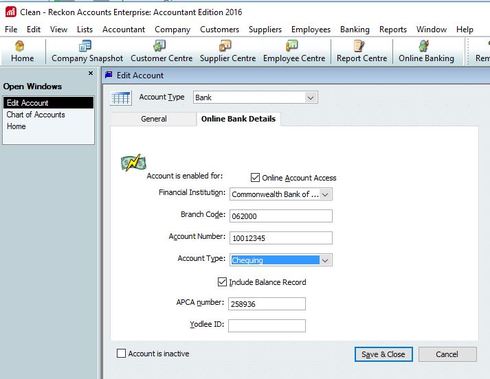
Task: Click Save & Close button
Action: pyautogui.click(x=383, y=354)
